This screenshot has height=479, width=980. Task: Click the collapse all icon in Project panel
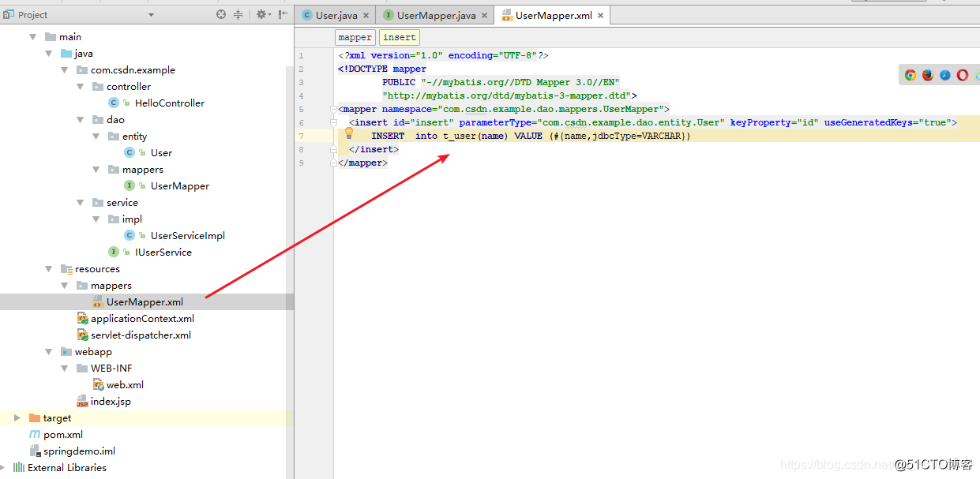(x=238, y=14)
